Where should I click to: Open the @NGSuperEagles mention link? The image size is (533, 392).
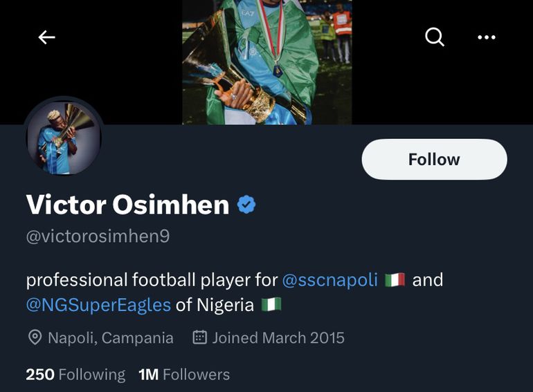click(98, 304)
